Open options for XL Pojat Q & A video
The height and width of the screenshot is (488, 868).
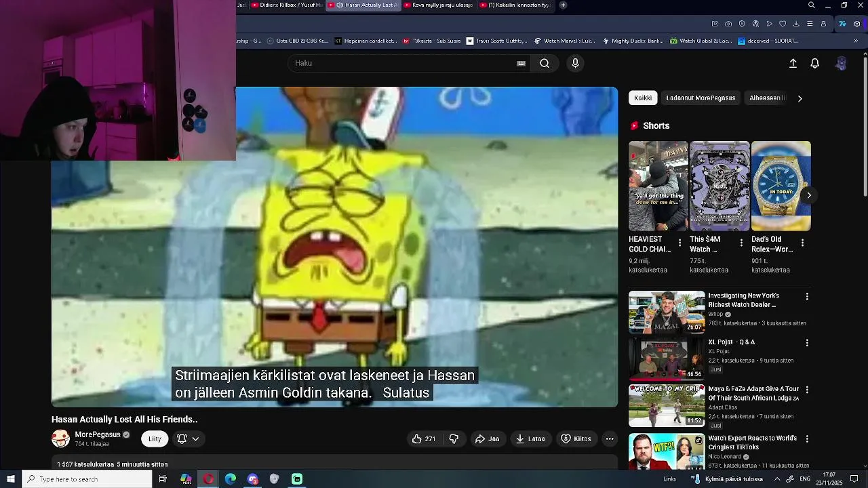807,343
